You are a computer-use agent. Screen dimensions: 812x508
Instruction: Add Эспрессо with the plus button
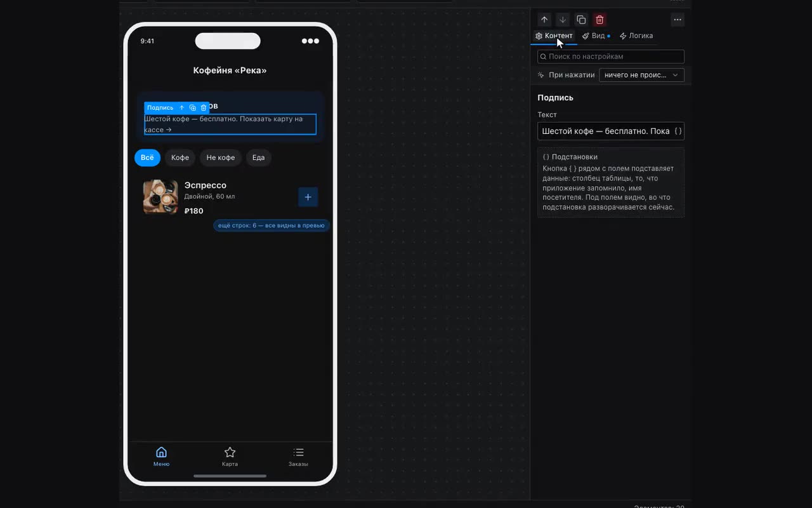308,197
